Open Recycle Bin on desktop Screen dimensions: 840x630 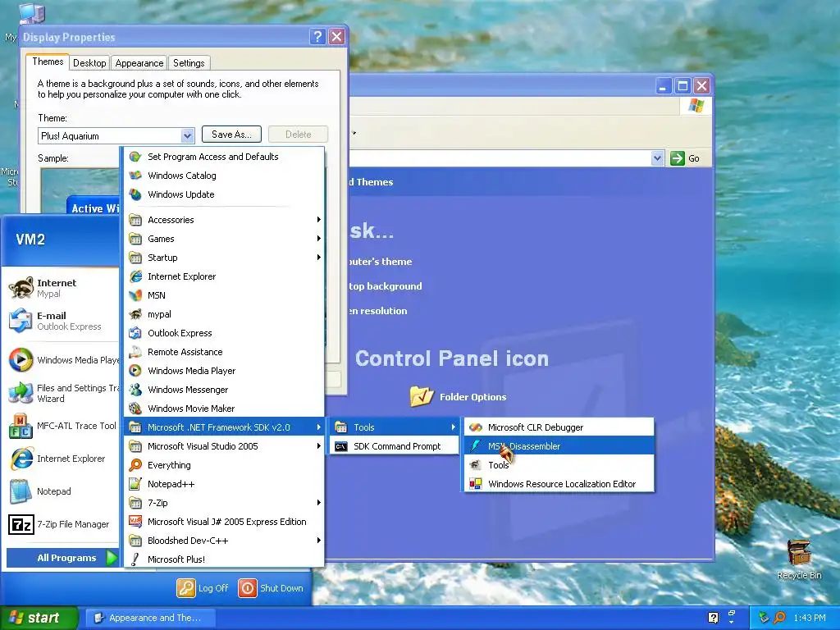click(x=799, y=559)
